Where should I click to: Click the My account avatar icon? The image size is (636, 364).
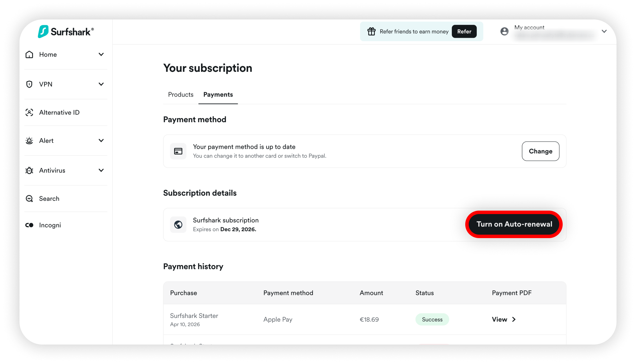[505, 31]
